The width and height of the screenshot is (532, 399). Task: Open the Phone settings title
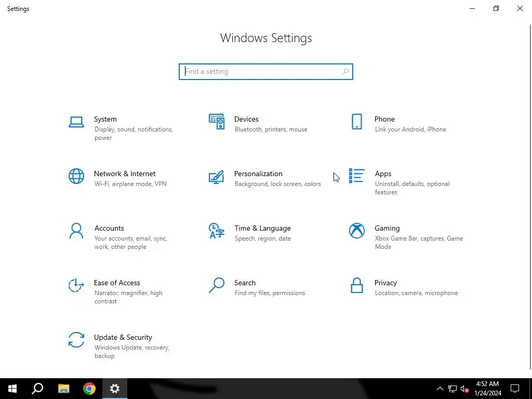384,119
